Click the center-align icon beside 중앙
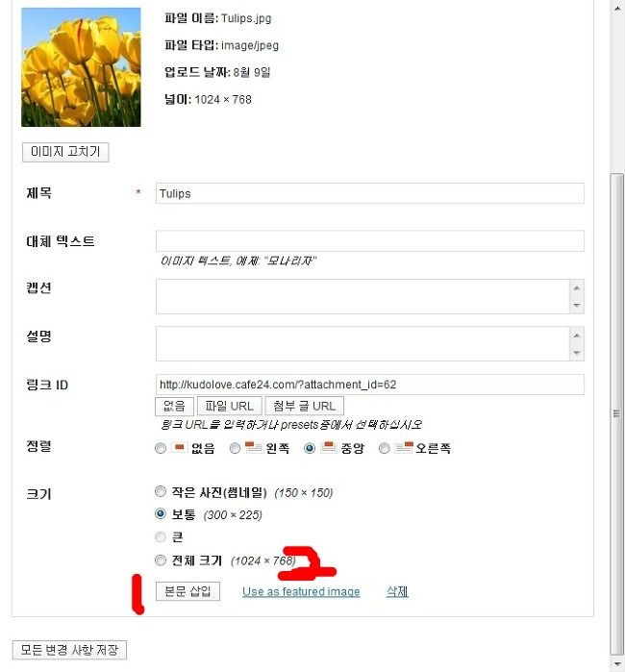 (x=329, y=447)
